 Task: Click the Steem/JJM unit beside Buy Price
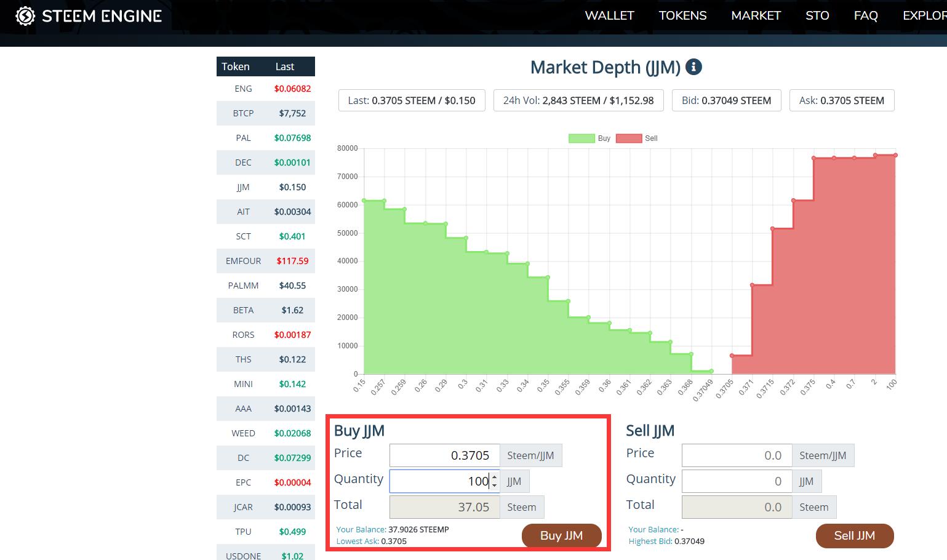(530, 455)
